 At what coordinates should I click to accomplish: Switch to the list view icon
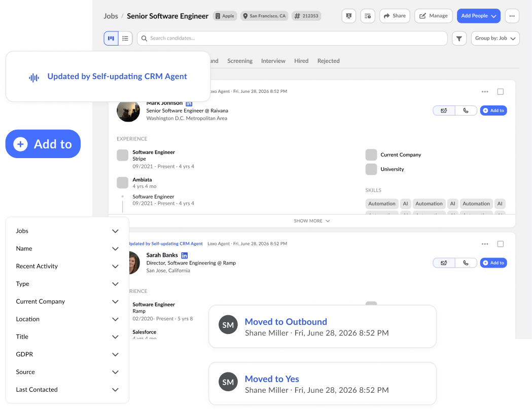tap(125, 39)
